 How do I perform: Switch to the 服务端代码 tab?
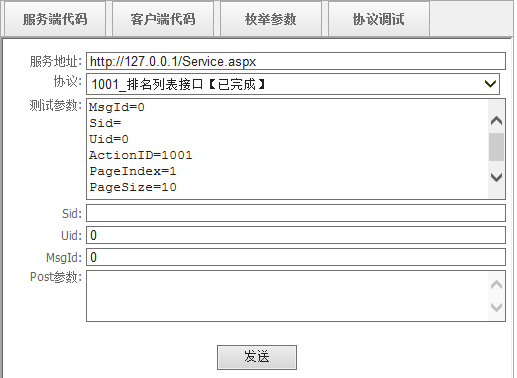tap(55, 19)
